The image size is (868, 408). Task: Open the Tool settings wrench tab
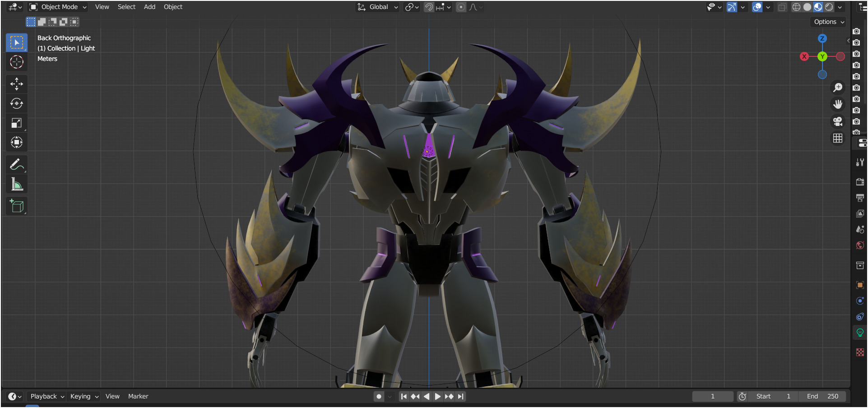(x=860, y=162)
